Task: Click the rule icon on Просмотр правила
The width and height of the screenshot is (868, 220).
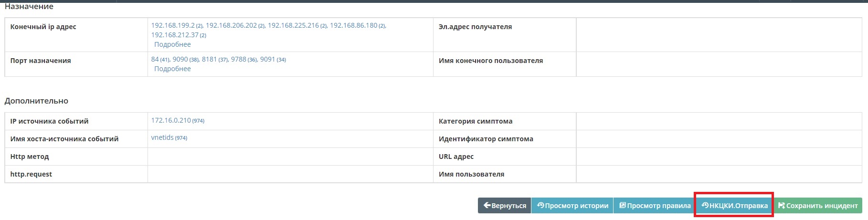Action: tap(623, 205)
